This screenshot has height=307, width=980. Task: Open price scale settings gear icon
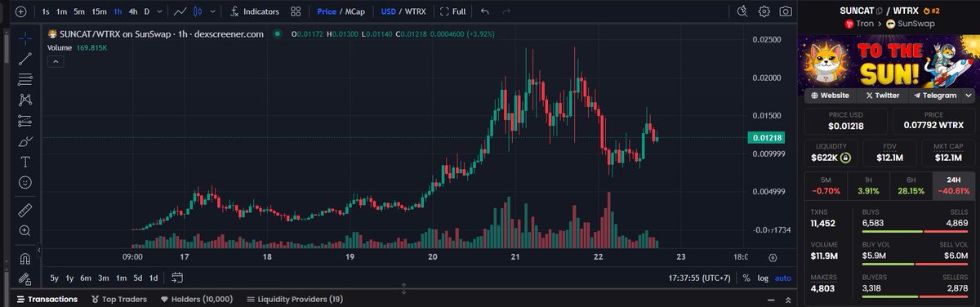pyautogui.click(x=773, y=257)
